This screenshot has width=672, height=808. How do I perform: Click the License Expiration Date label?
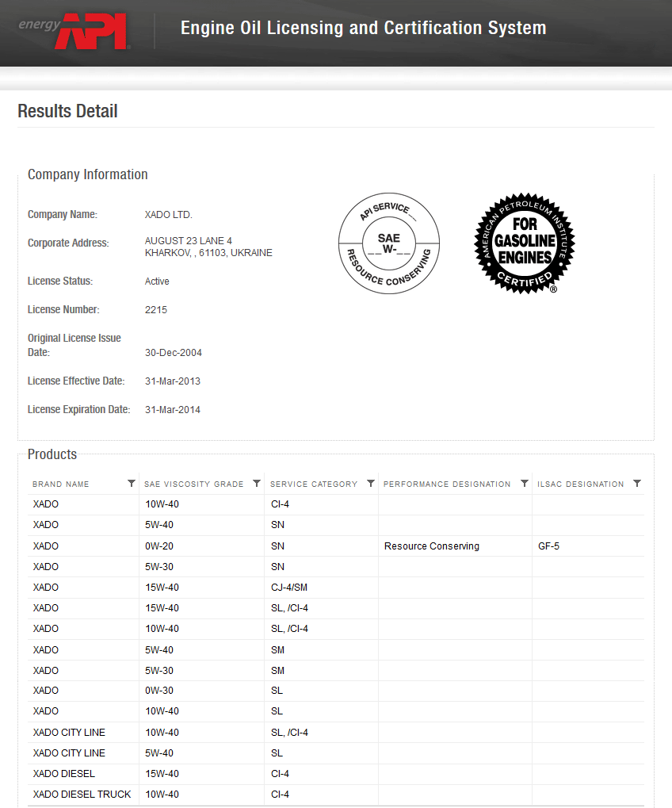78,409
